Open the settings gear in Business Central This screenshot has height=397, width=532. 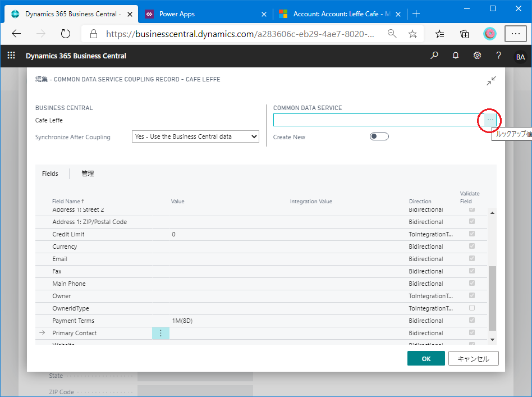coord(477,56)
